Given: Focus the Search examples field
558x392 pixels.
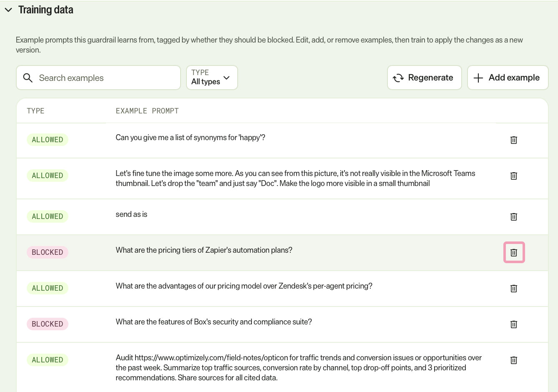Looking at the screenshot, I should tap(98, 78).
